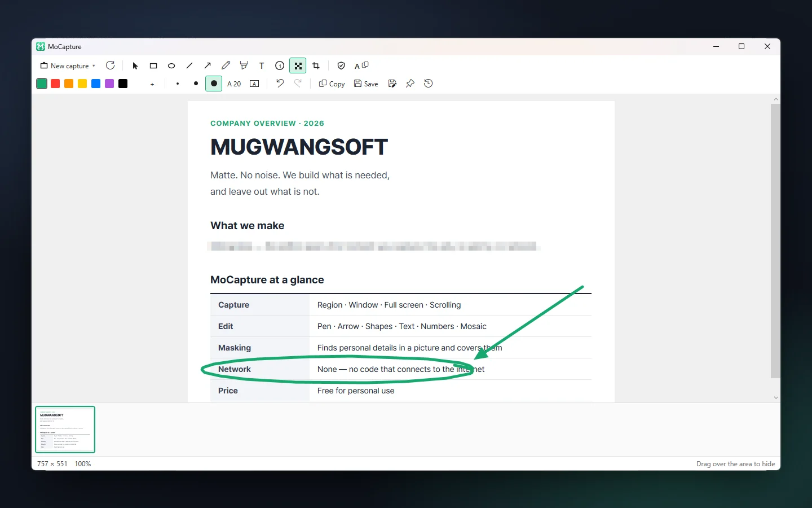This screenshot has height=508, width=812.
Task: Select the capture thumbnail in bottom strip
Action: 65,430
